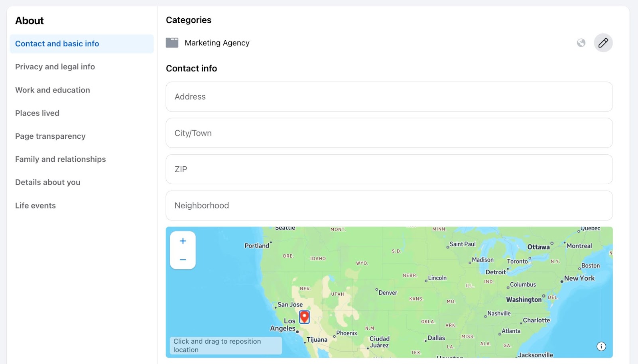Select the red location pin on the map

click(305, 316)
